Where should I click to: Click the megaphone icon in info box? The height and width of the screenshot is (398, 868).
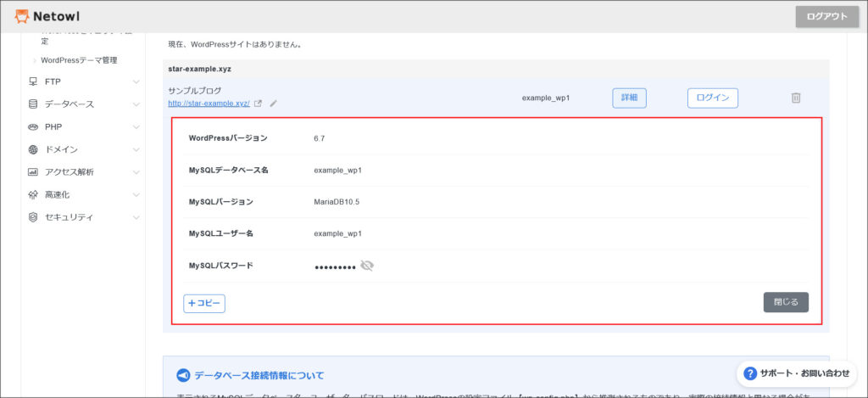coord(183,375)
